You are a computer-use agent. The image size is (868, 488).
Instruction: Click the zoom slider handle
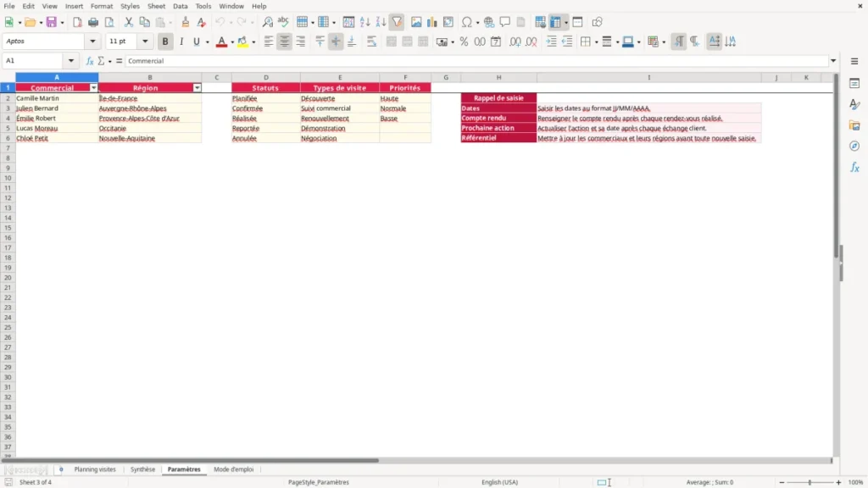click(x=810, y=482)
